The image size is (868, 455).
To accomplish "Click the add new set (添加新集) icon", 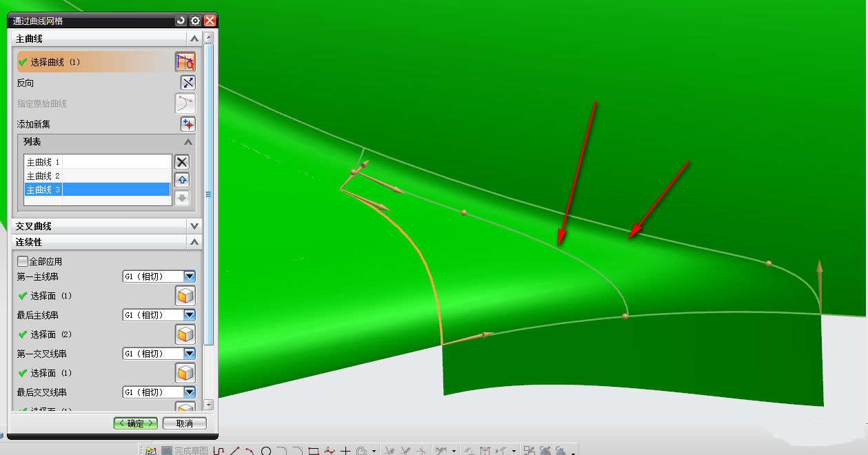I will [188, 124].
